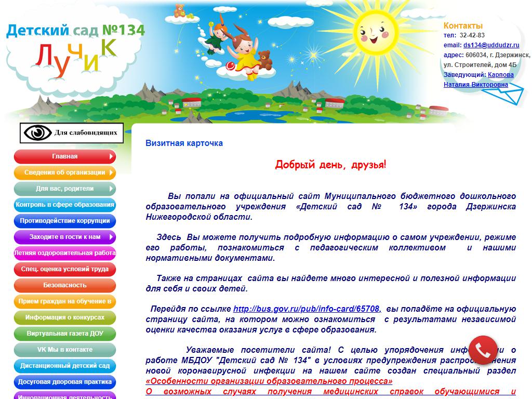Open the Безопасность section
The width and height of the screenshot is (532, 399).
pyautogui.click(x=65, y=285)
